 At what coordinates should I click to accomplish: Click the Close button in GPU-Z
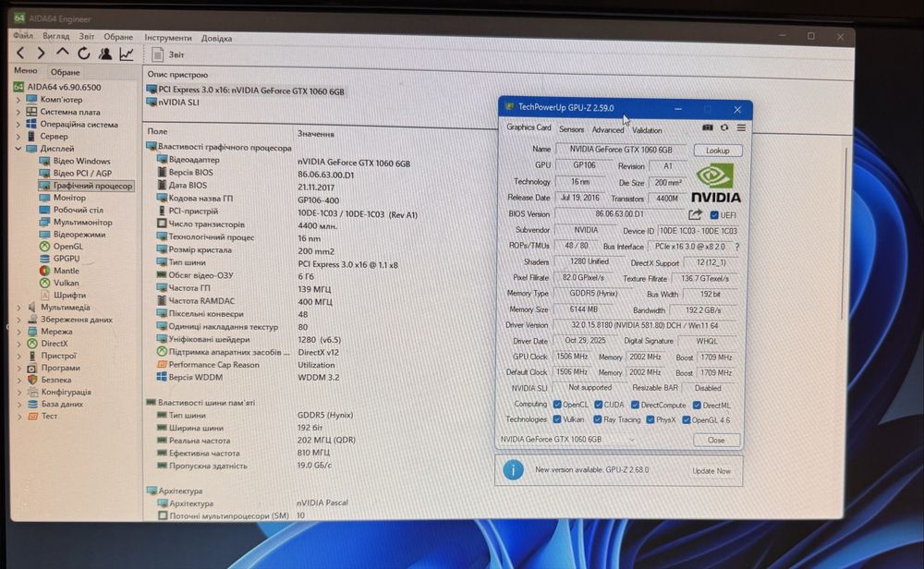click(x=715, y=440)
